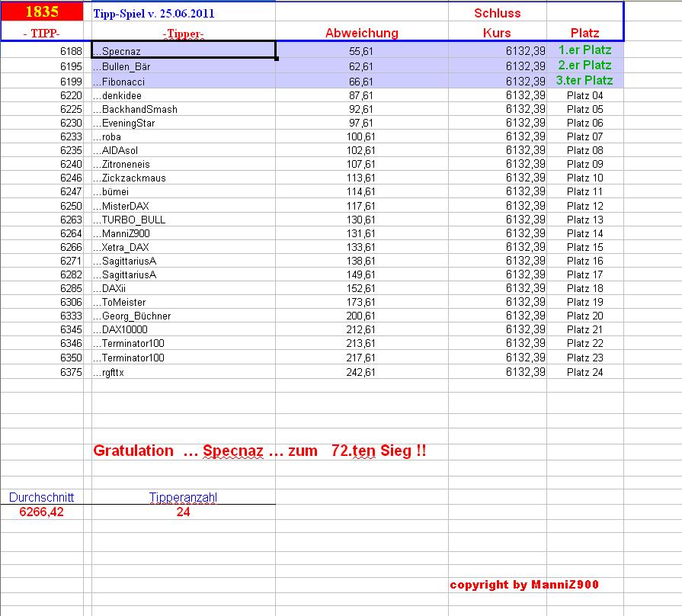Select the Platz 04 cell
682x616 pixels.
[x=584, y=96]
